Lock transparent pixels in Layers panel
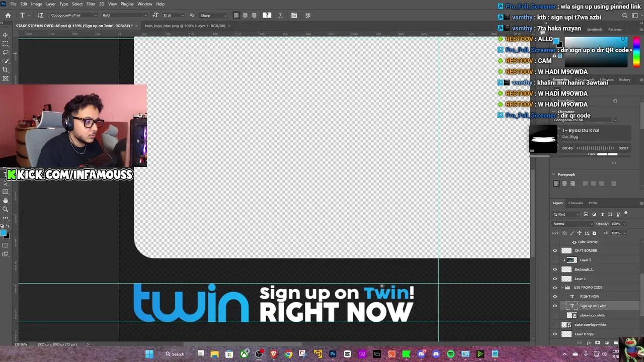 click(565, 233)
